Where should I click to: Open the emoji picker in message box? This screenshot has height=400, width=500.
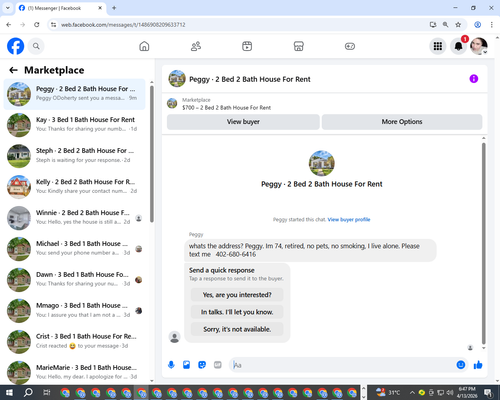(461, 365)
